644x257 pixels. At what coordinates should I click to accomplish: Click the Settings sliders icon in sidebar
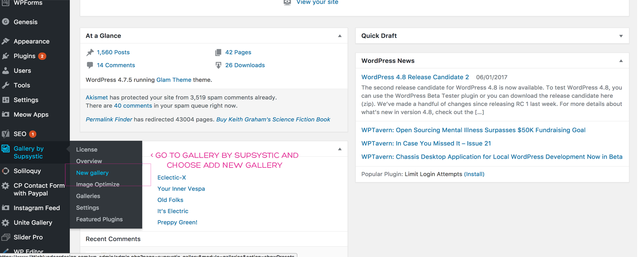(x=6, y=100)
